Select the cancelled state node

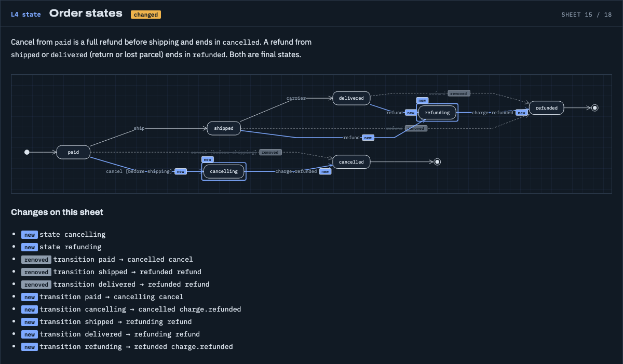351,162
